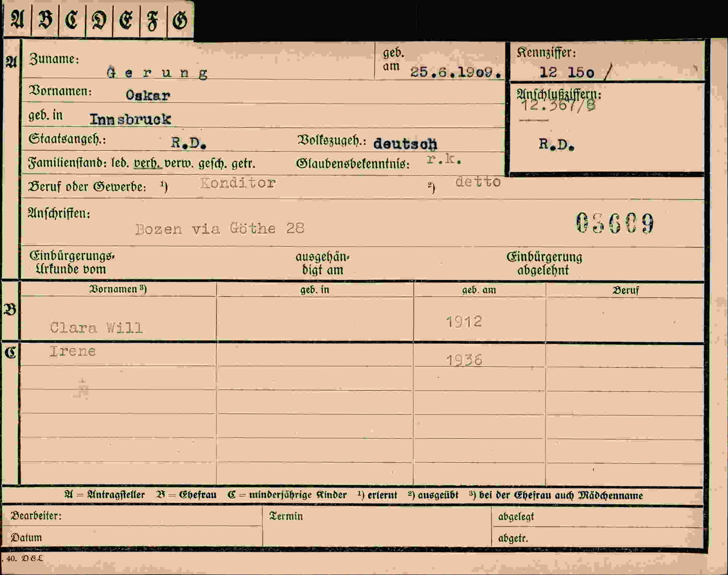Click the practiced occupation 'detto'
The width and height of the screenshot is (728, 575).
[478, 182]
